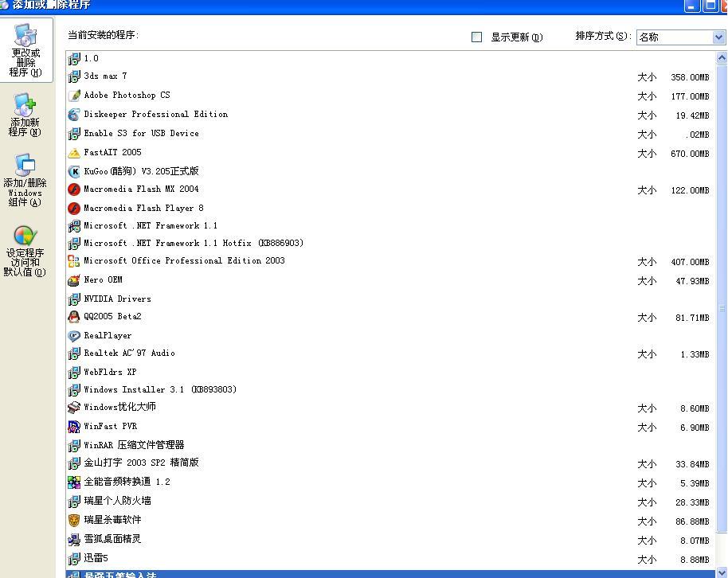
Task: Select the NVIDIA Drivers icon
Action: [x=74, y=299]
